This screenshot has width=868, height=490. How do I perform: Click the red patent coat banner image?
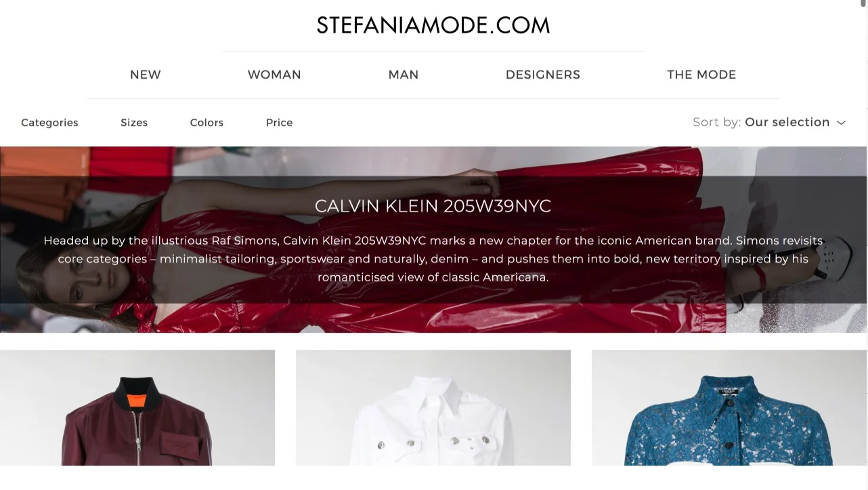tap(433, 239)
